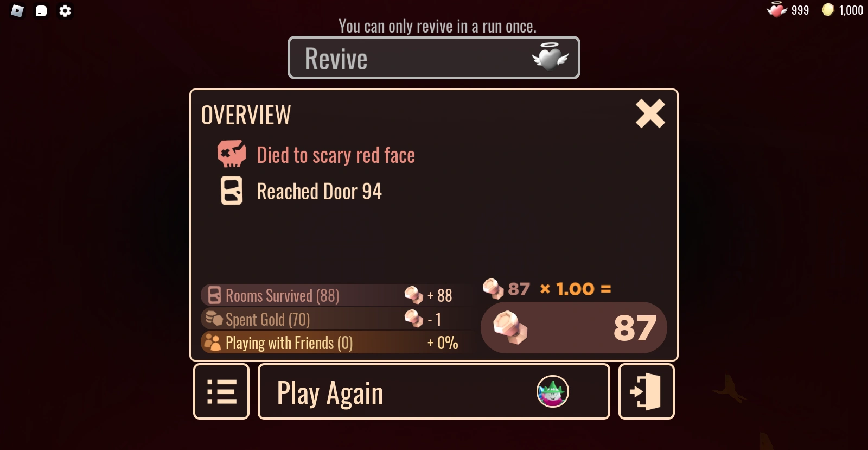Screen dimensions: 868x450
Task: Click the exit to lobby door icon
Action: [x=647, y=391]
